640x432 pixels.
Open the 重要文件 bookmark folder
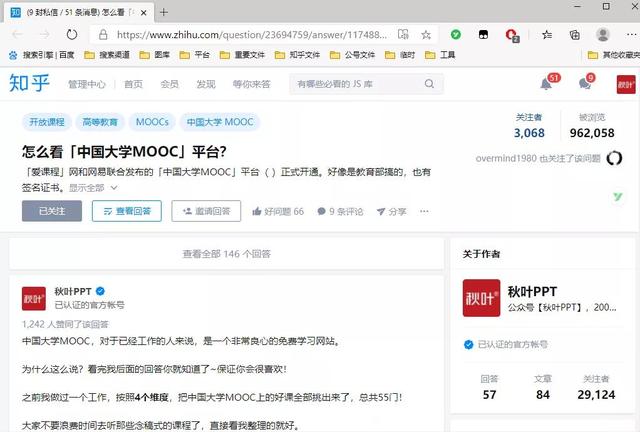click(x=242, y=55)
